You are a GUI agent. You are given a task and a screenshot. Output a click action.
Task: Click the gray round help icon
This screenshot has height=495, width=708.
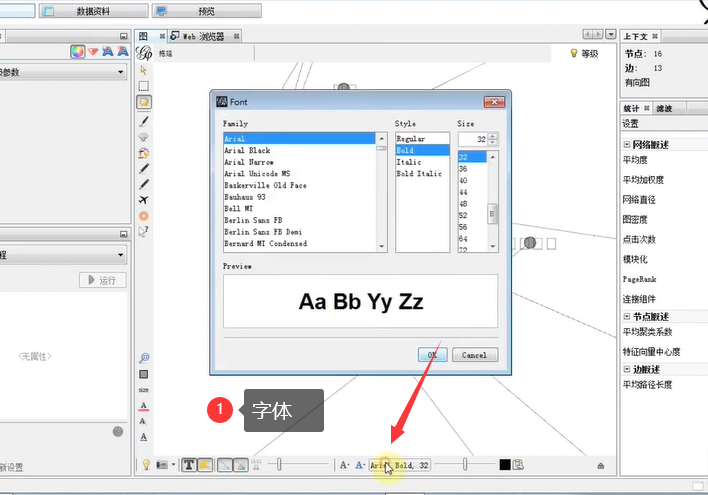[118, 431]
